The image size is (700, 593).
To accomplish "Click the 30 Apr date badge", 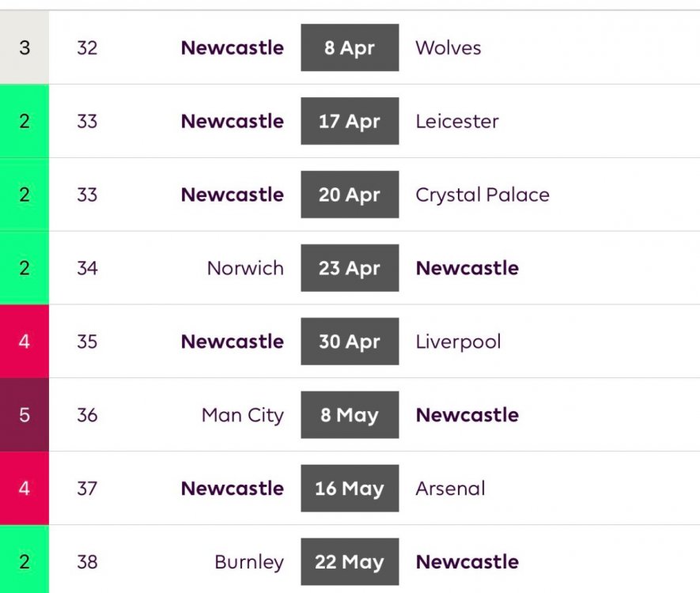I will coord(350,342).
